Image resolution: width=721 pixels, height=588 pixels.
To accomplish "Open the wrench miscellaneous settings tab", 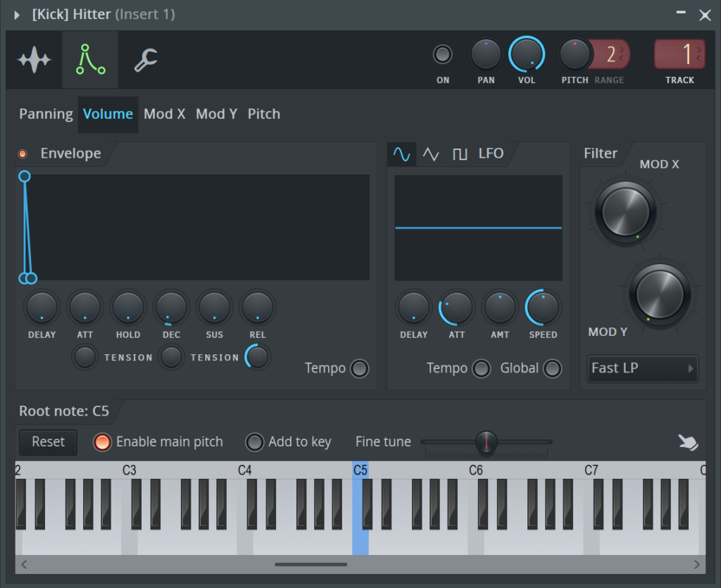I will [146, 60].
